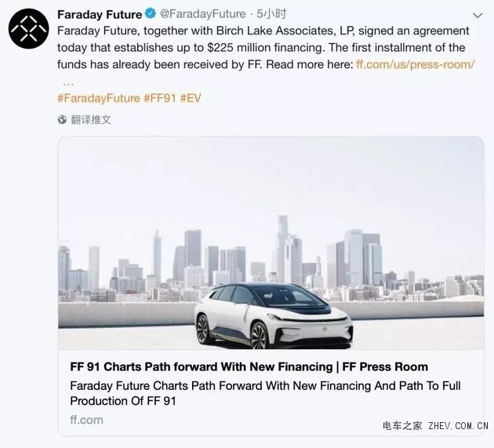This screenshot has height=448, width=494.
Task: Open the ff.com domain label on card
Action: [86, 420]
